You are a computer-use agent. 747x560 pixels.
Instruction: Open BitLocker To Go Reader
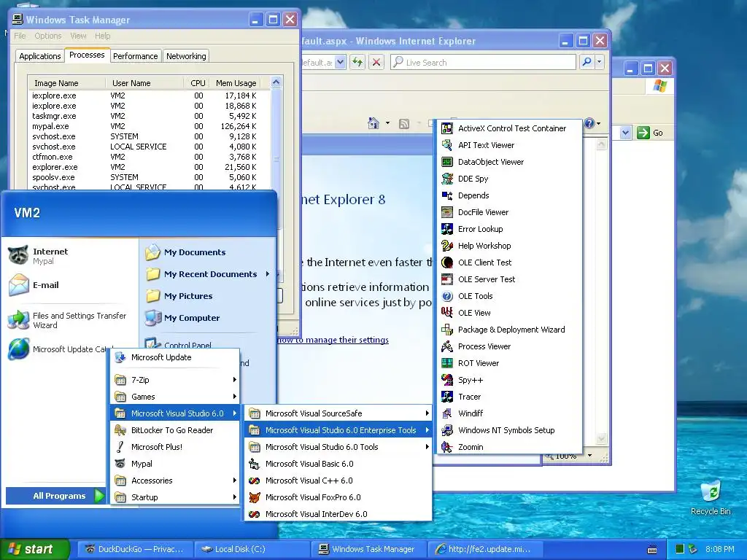click(x=175, y=430)
